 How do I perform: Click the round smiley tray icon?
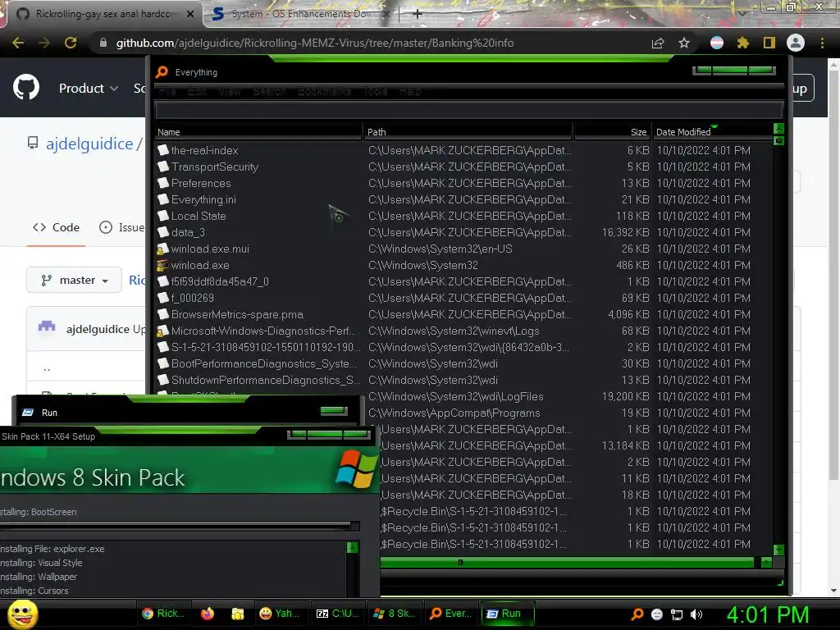click(657, 614)
